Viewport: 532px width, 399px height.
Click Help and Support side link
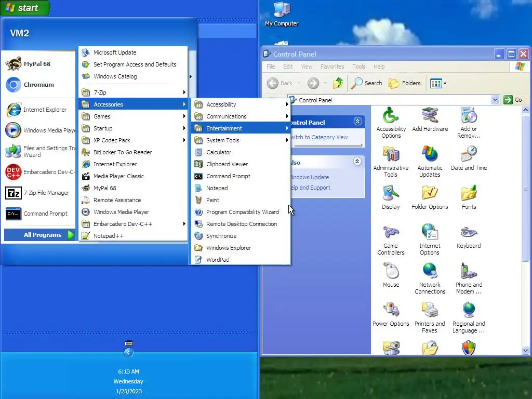[311, 188]
